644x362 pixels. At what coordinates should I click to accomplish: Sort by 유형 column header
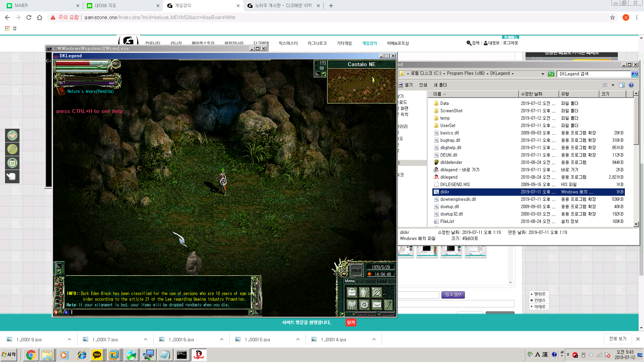579,94
